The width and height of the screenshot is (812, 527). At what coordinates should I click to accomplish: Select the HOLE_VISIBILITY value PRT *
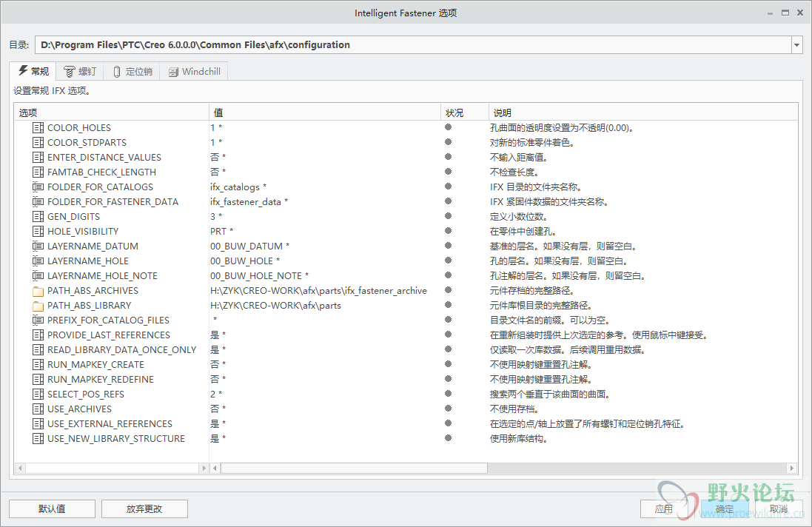[x=221, y=232]
